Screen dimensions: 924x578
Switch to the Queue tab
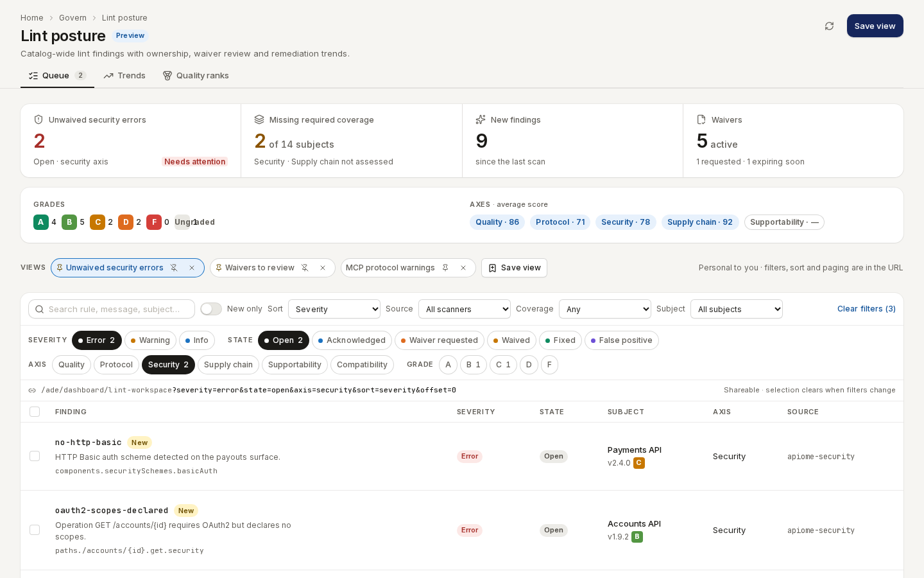pyautogui.click(x=57, y=76)
